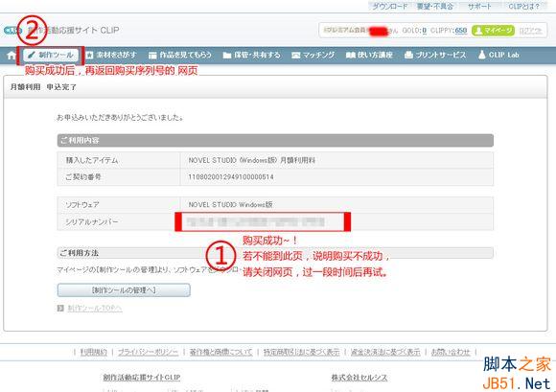Click the 利用規約 footer link
The height and width of the screenshot is (392, 556).
point(93,352)
